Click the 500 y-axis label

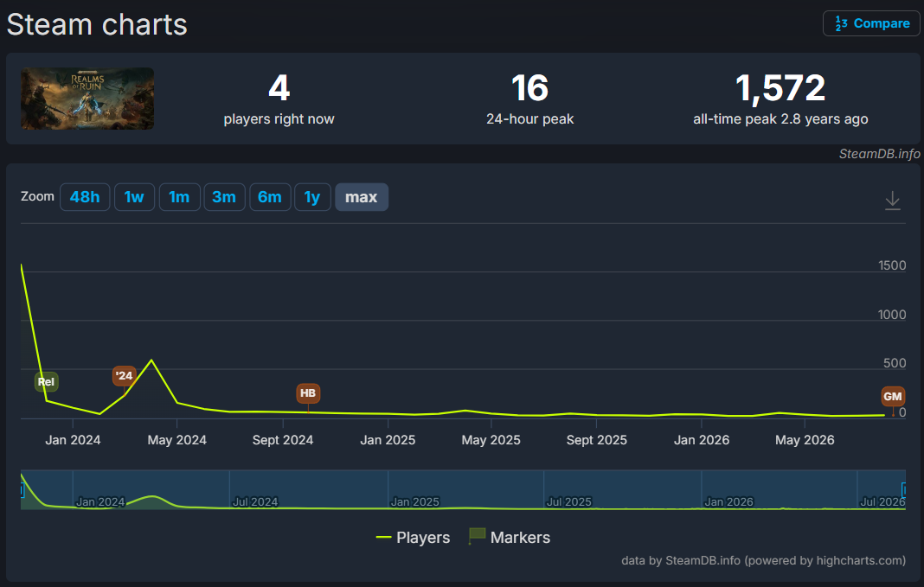[x=895, y=363]
